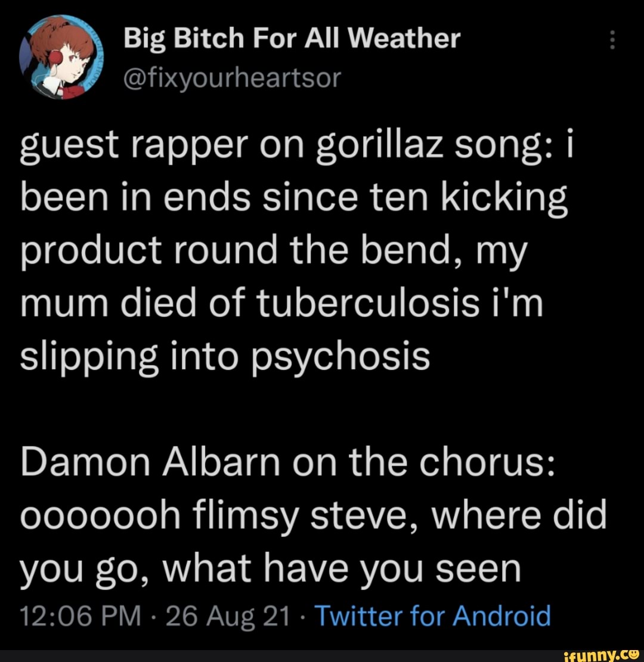Viewport: 644px width, 662px height.
Task: Click the line "ooooooh flimsy steve, where did"
Action: pos(313,515)
